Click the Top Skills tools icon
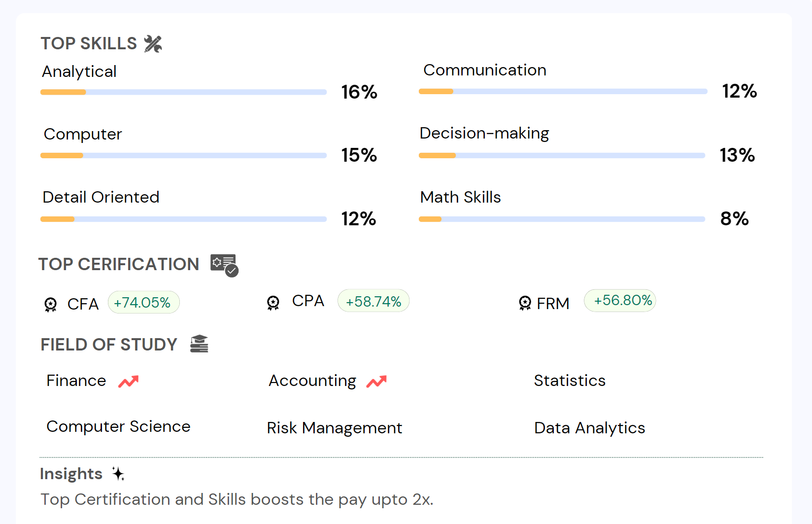Viewport: 812px width, 524px height. pyautogui.click(x=153, y=44)
